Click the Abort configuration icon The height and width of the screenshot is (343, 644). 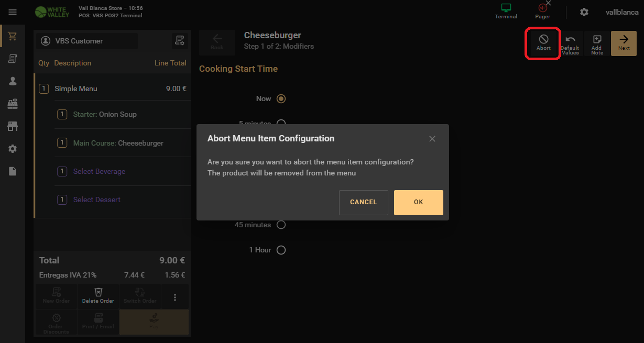tap(543, 43)
